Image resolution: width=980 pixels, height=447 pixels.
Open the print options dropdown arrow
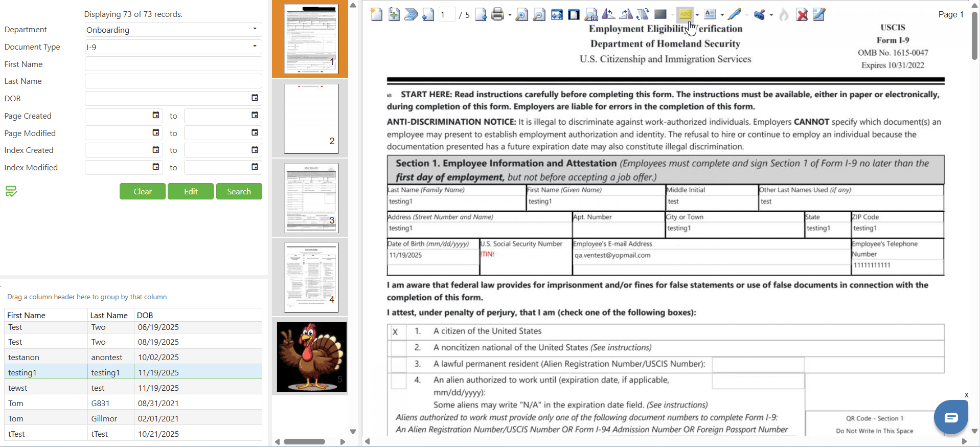point(509,15)
